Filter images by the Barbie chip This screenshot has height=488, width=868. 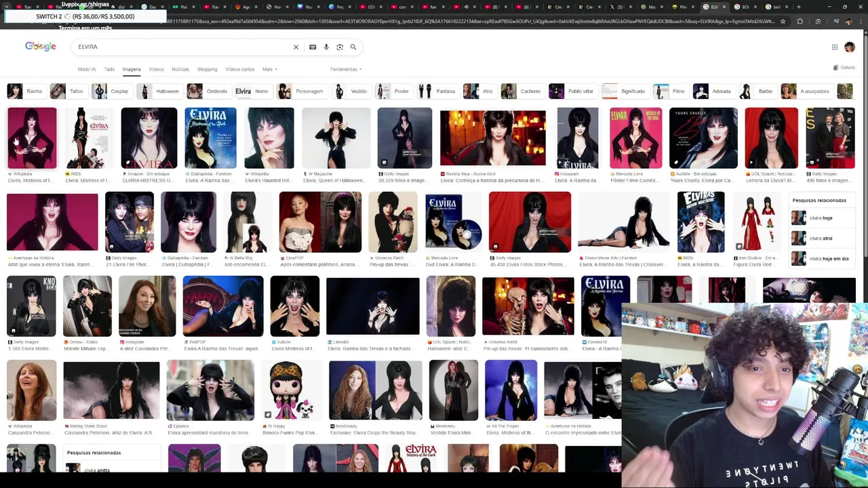pos(757,91)
